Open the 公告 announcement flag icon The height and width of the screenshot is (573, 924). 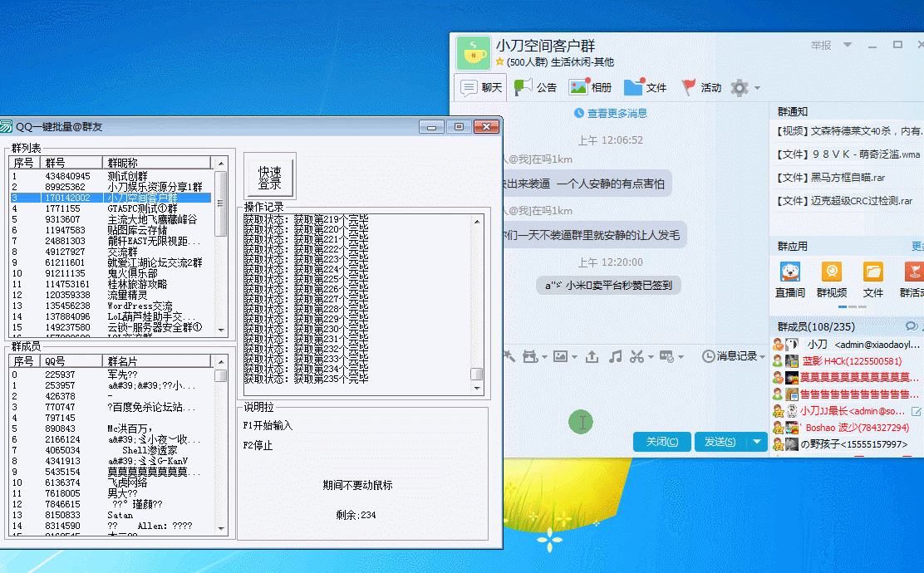(x=523, y=87)
